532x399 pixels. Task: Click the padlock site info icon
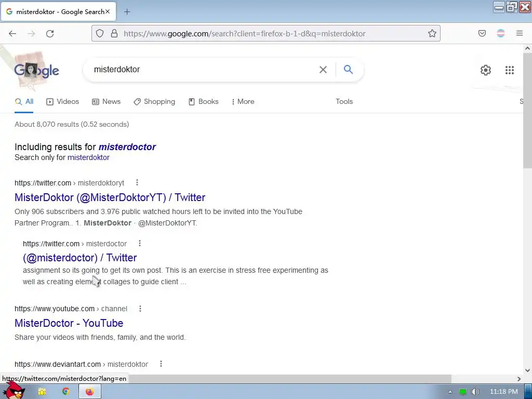click(114, 33)
